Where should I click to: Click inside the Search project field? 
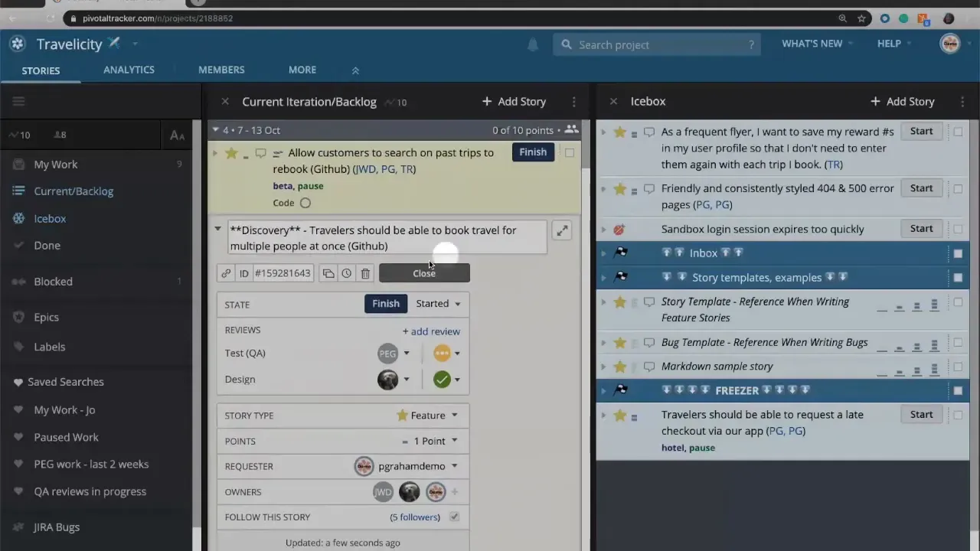[658, 44]
